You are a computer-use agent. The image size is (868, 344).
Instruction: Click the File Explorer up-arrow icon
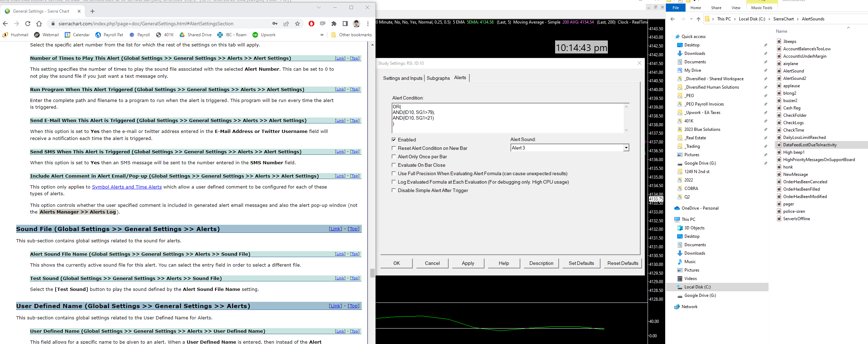(x=698, y=19)
